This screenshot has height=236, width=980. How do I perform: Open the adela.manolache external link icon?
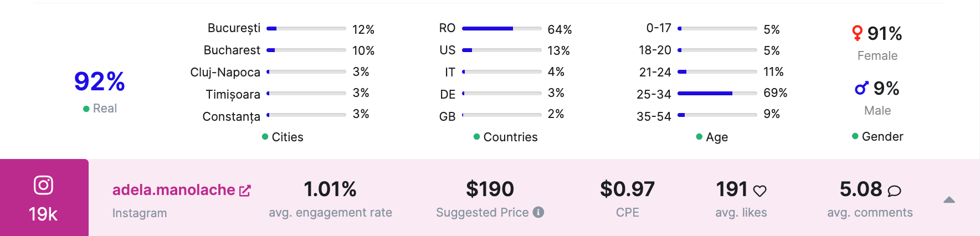click(245, 191)
